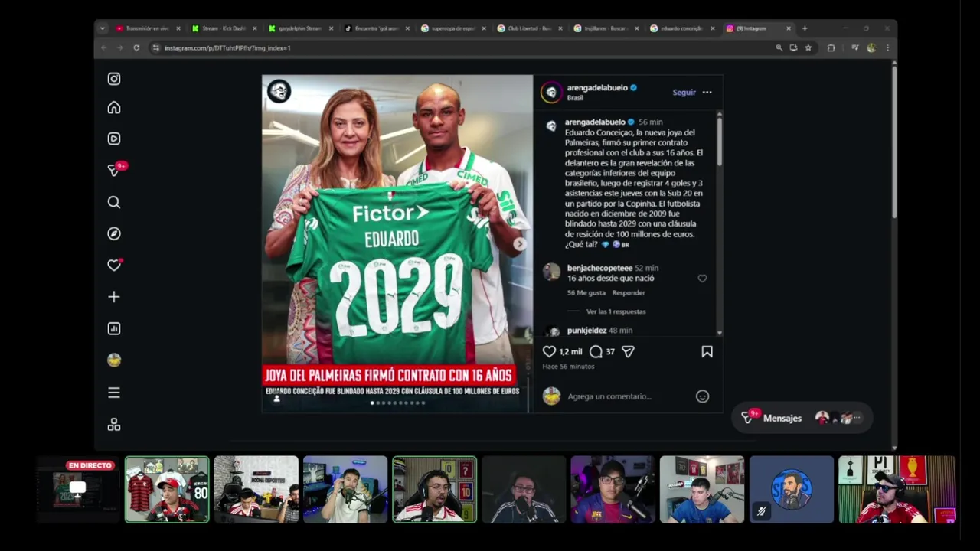The height and width of the screenshot is (551, 980).
Task: Open comments via speech bubble icon
Action: click(x=596, y=351)
